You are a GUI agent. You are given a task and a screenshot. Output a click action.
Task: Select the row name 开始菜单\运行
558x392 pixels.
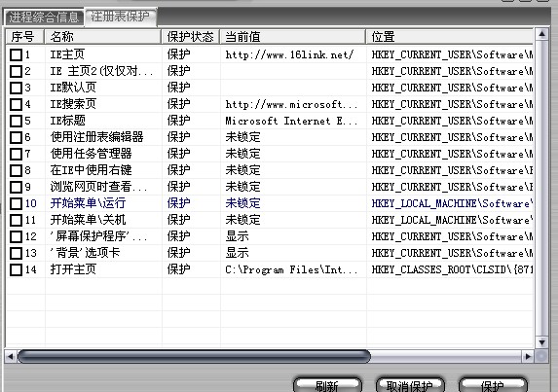[x=88, y=203]
